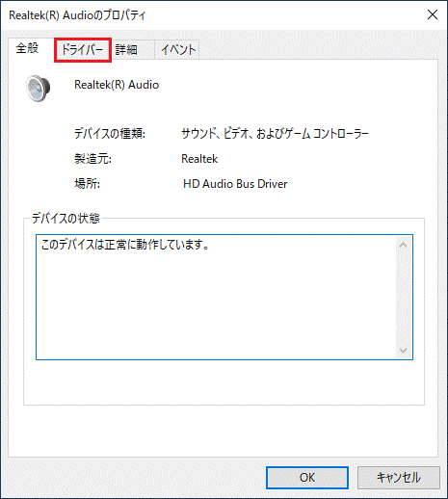Click the 製造元: label
The image size is (448, 499).
click(92, 159)
